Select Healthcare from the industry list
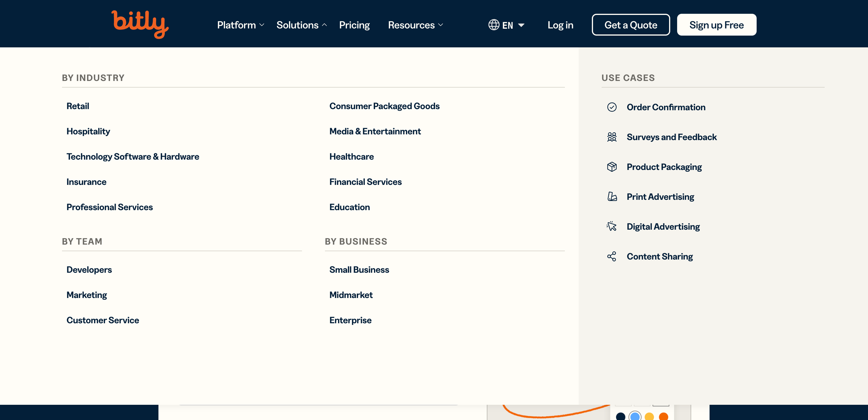 (351, 157)
